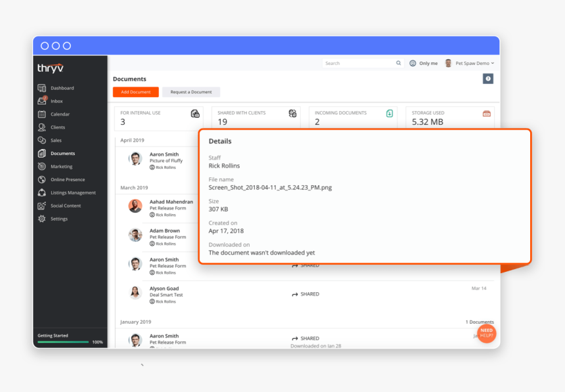Open Adam Brown's Pet Release Form
Viewport: 565px width, 392px height.
[168, 237]
